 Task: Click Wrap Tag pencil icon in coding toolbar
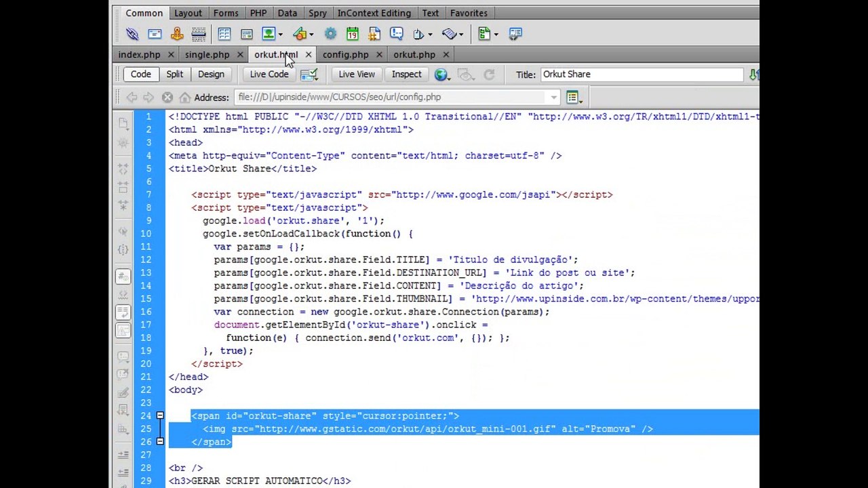pos(123,392)
